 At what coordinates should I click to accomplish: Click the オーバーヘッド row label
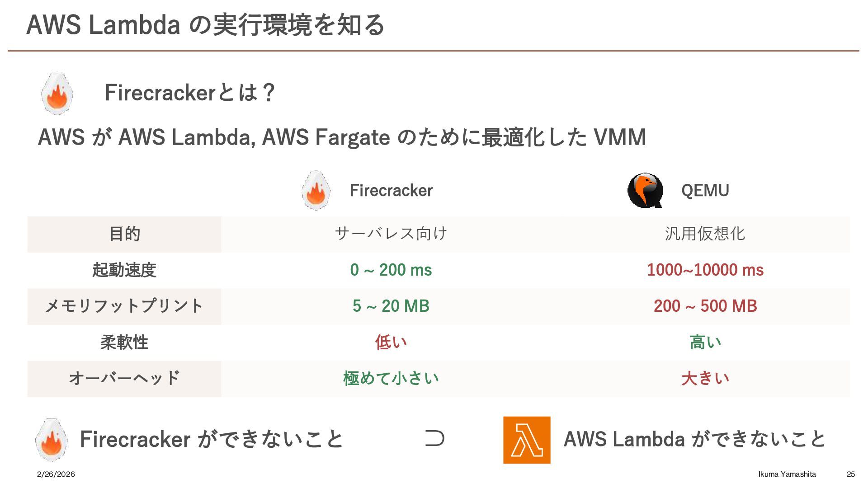[x=124, y=379]
